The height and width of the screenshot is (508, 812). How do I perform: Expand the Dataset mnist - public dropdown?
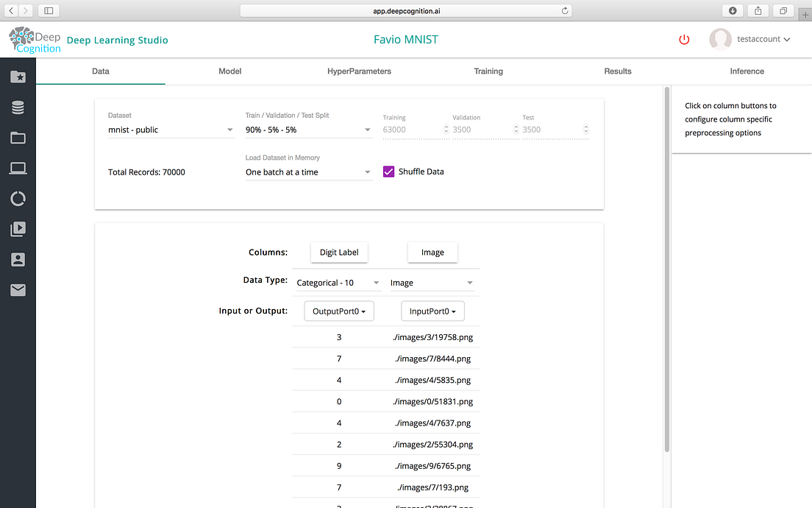click(x=171, y=130)
